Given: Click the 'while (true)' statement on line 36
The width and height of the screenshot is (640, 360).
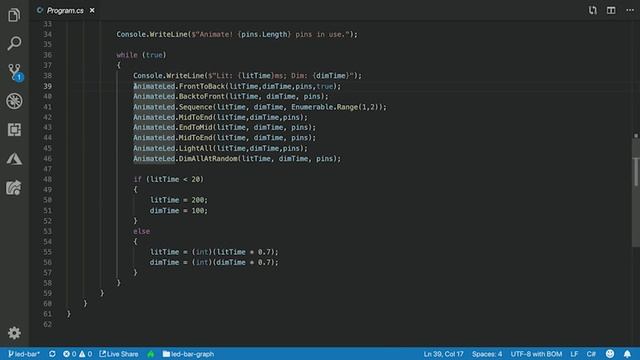Looking at the screenshot, I should coord(141,55).
